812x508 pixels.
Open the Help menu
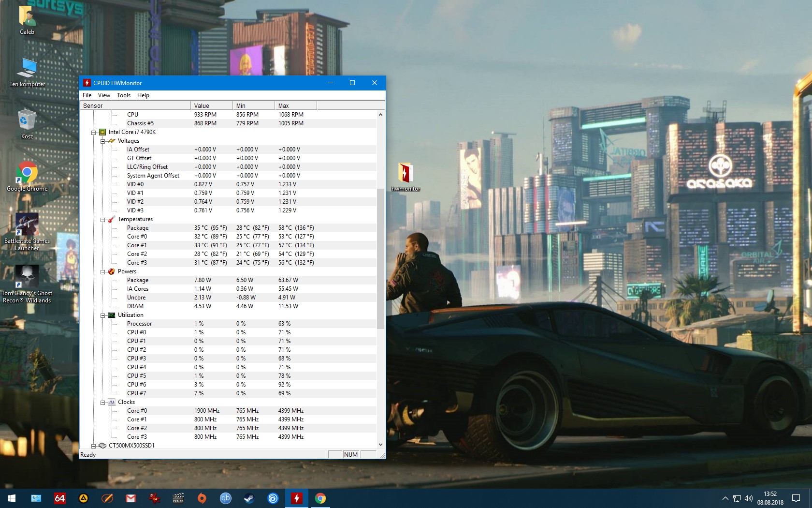tap(143, 95)
